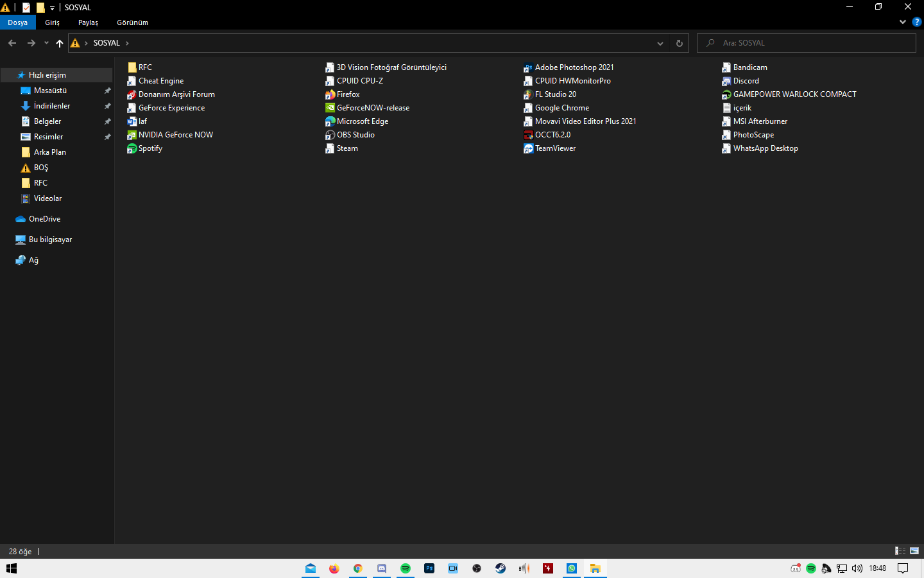This screenshot has height=578, width=924.
Task: Select GAMEPOWER WARLOCK COMPACT shortcut
Action: tap(789, 94)
